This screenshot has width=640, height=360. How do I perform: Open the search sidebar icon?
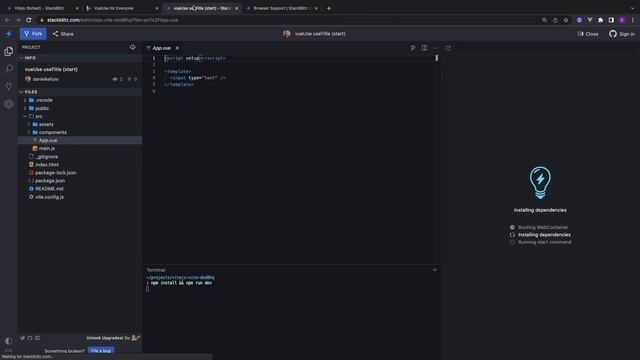point(9,69)
